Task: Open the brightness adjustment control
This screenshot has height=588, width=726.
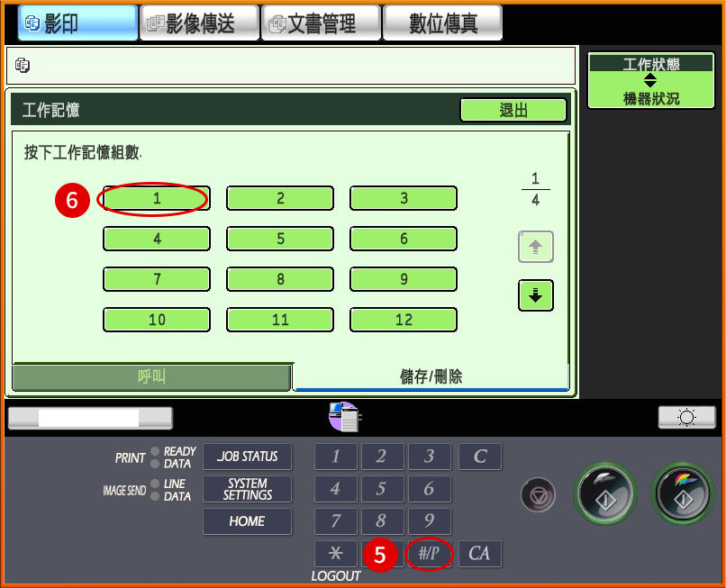Action: click(686, 416)
